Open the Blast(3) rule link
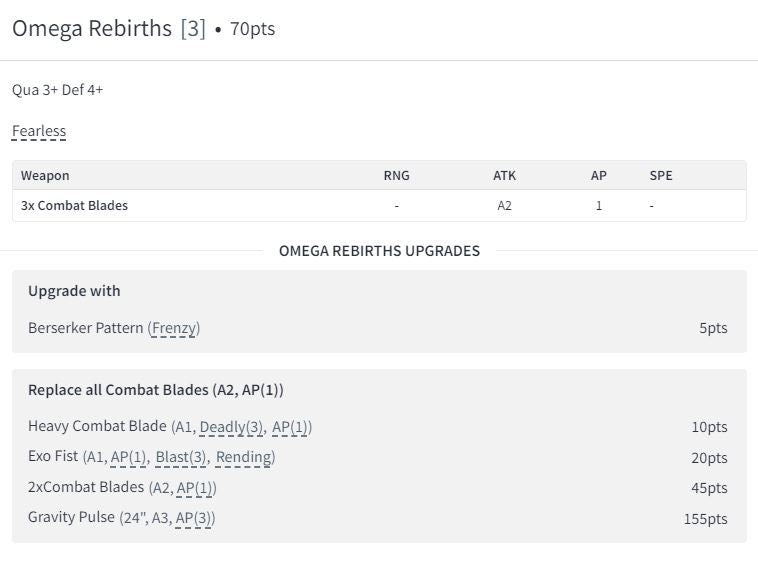Screen dimensions: 758x587 click(181, 457)
